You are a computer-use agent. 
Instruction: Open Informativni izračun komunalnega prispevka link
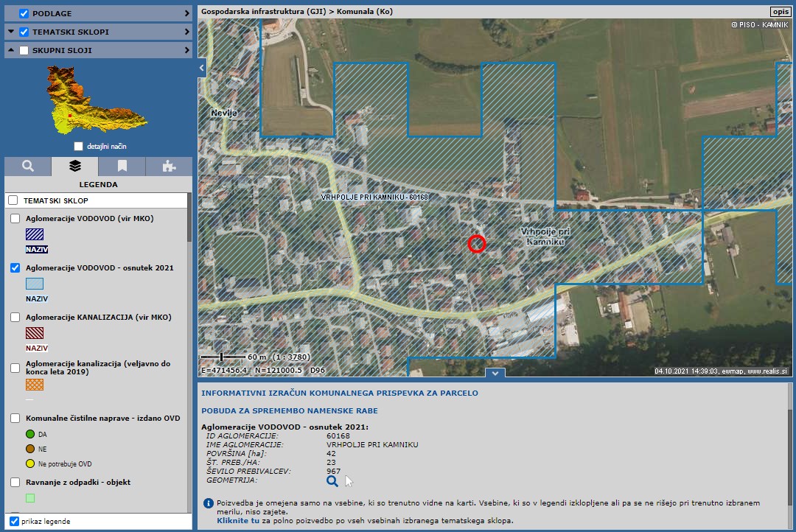(340, 393)
